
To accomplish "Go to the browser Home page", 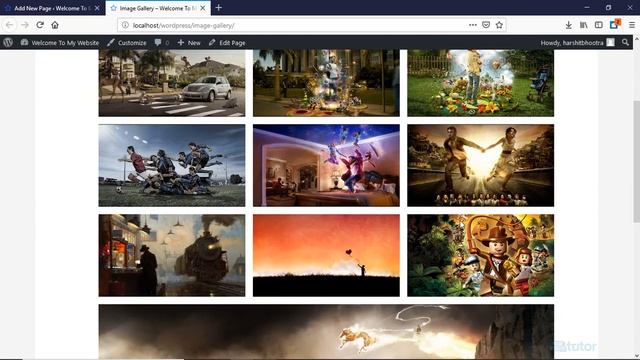I will 55,25.
